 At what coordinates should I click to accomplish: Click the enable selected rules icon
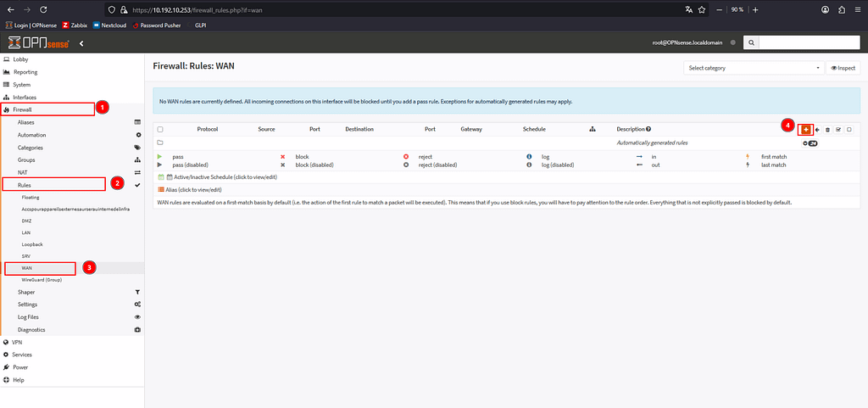coord(838,129)
